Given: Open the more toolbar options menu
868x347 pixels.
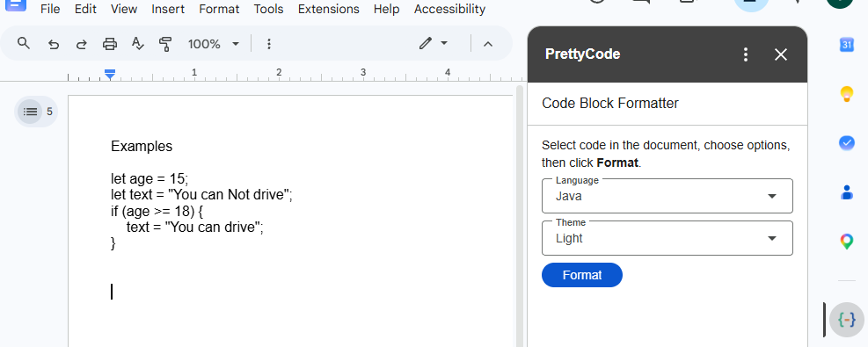Looking at the screenshot, I should point(269,44).
